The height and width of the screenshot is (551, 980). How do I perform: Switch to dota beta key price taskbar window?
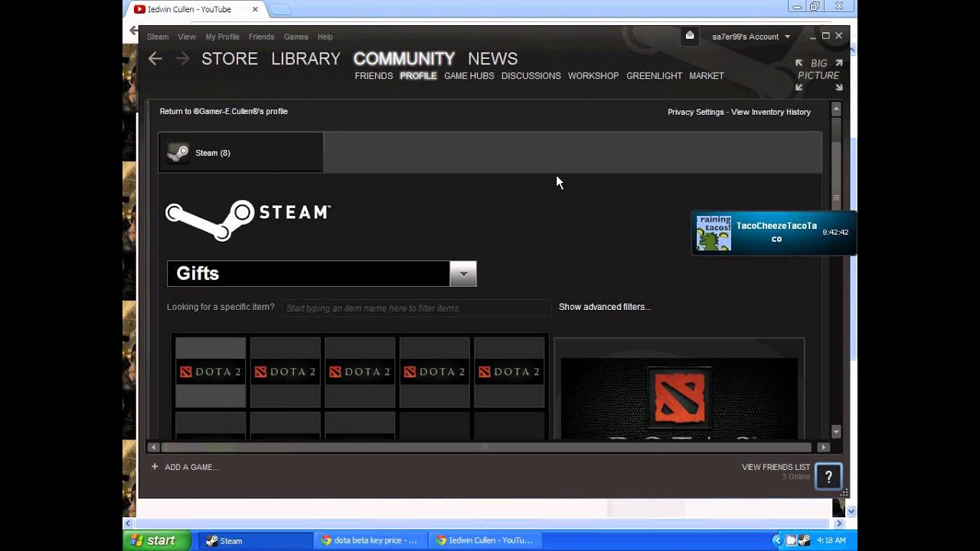370,540
